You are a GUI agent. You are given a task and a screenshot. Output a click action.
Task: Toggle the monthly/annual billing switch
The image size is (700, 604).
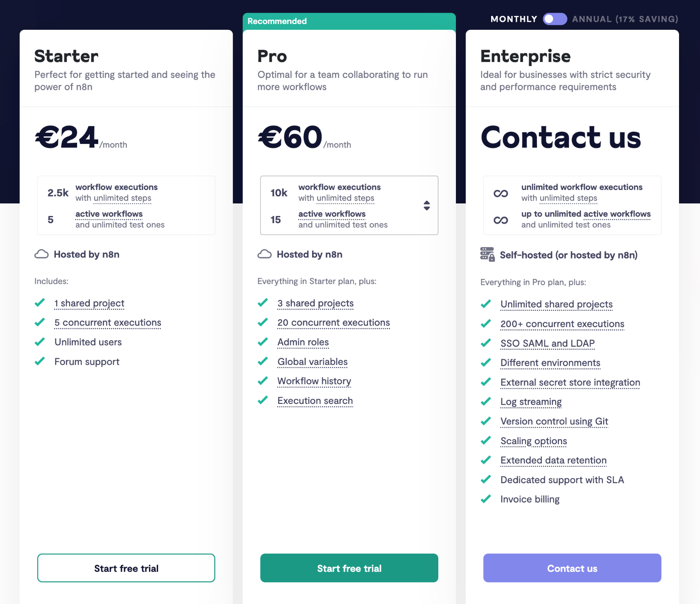(555, 19)
